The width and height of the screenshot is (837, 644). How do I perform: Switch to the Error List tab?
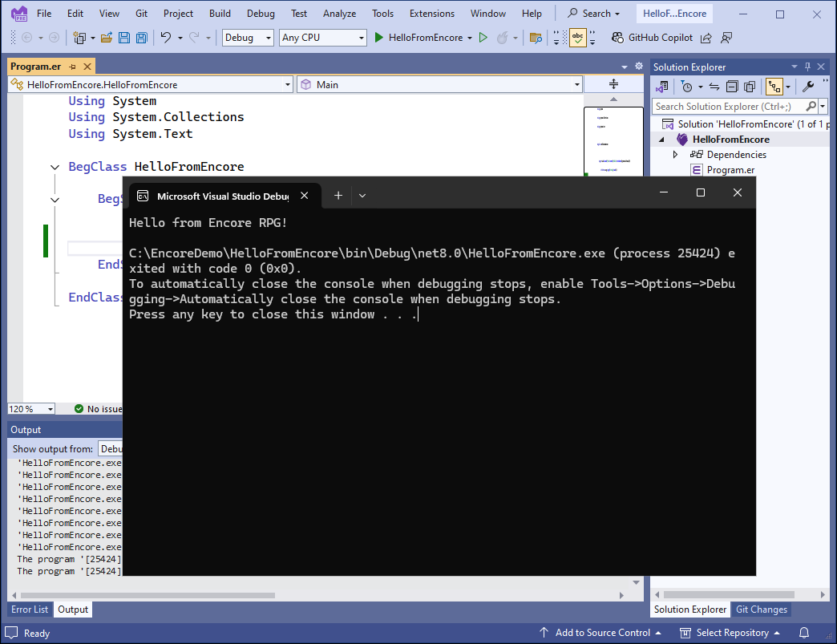30,610
